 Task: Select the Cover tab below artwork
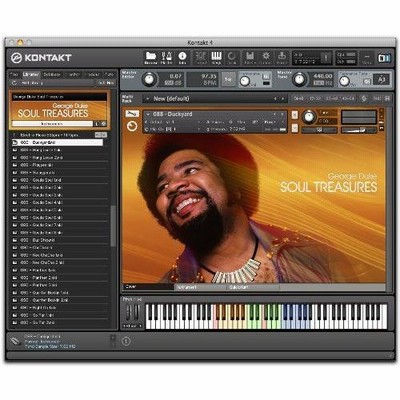148,287
